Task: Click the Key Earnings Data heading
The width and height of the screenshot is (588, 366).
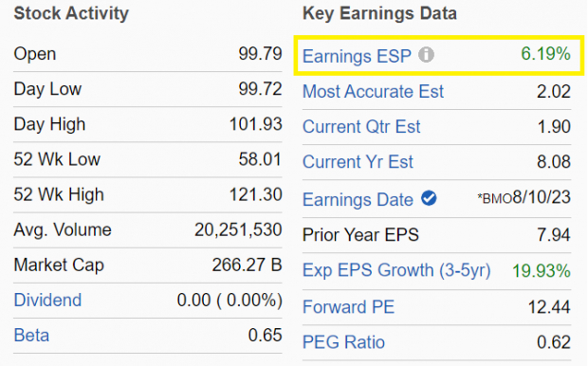Action: [380, 13]
